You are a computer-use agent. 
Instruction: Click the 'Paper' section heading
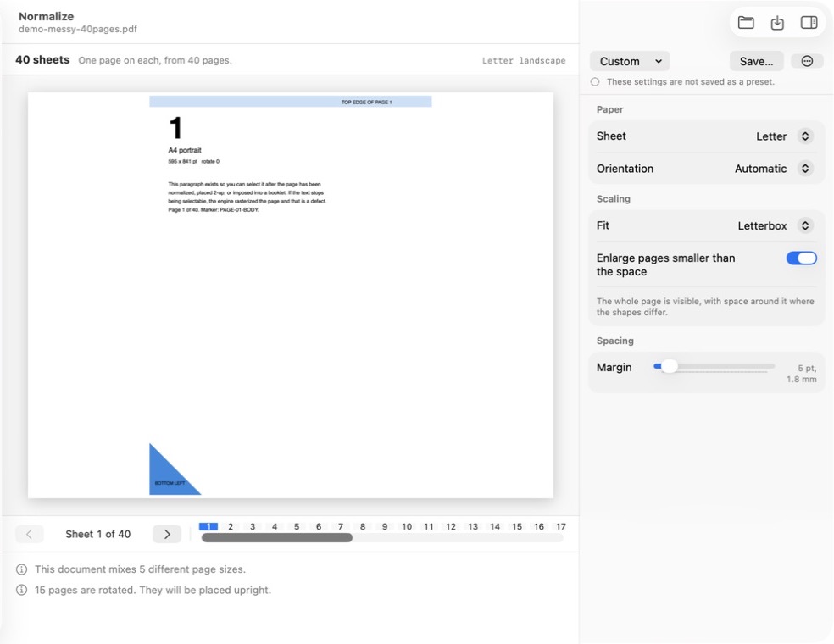coord(609,109)
